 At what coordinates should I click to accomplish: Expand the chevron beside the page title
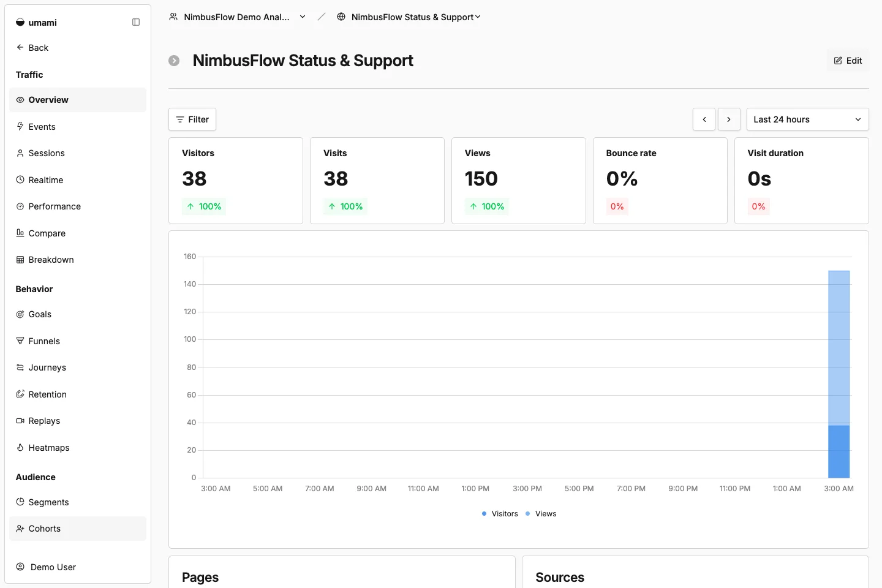[x=174, y=61]
